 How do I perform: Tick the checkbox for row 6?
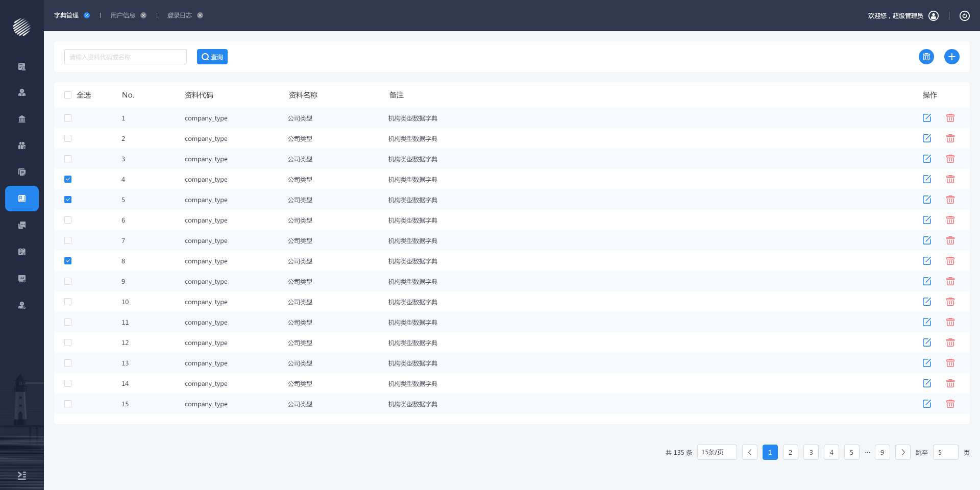click(x=68, y=220)
